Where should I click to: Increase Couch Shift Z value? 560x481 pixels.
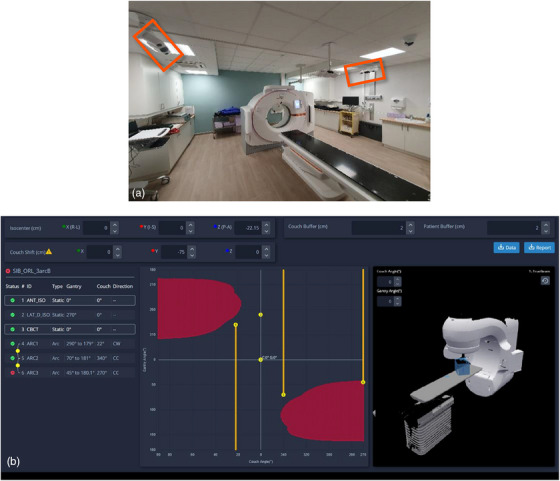[266, 249]
